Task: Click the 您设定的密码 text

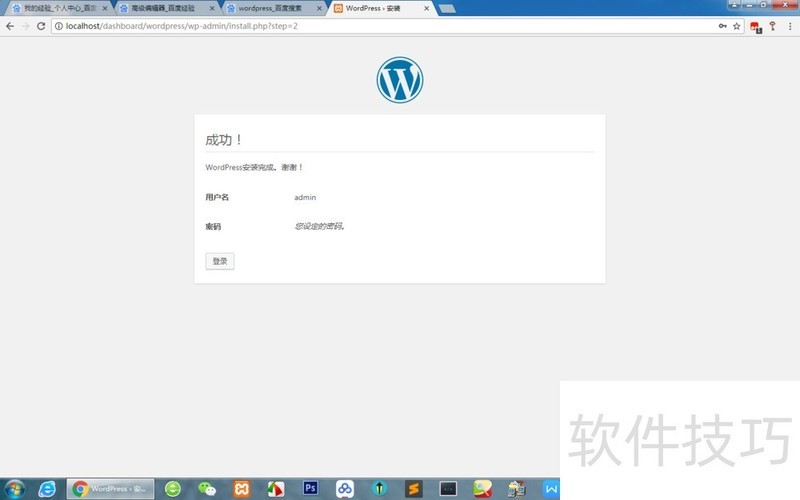Action: coord(319,226)
